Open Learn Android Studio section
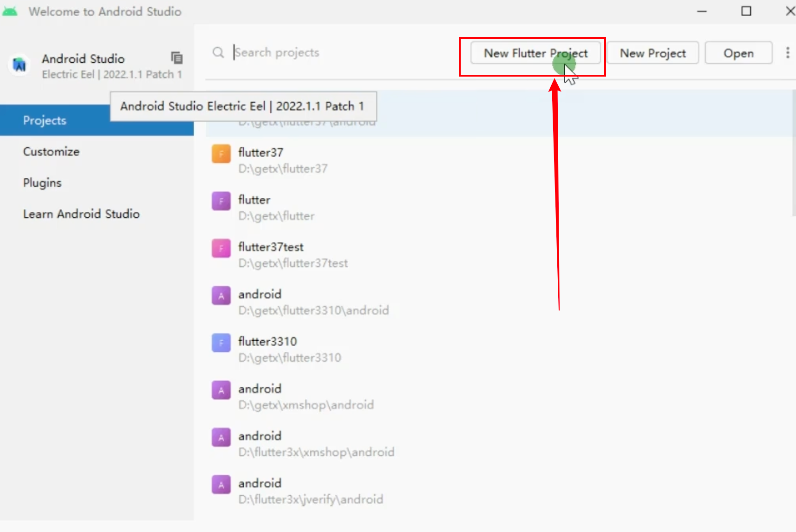 (97, 214)
